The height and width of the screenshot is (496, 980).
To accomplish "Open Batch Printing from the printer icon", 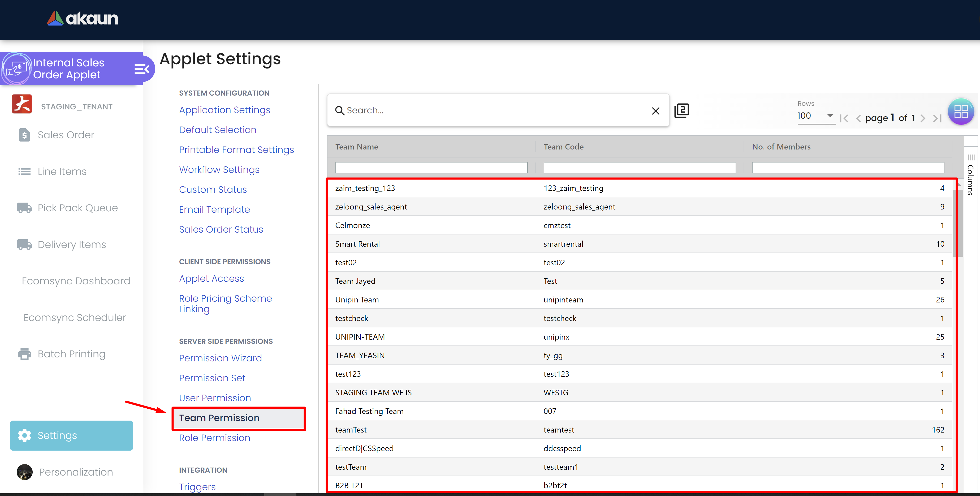I will (x=24, y=354).
